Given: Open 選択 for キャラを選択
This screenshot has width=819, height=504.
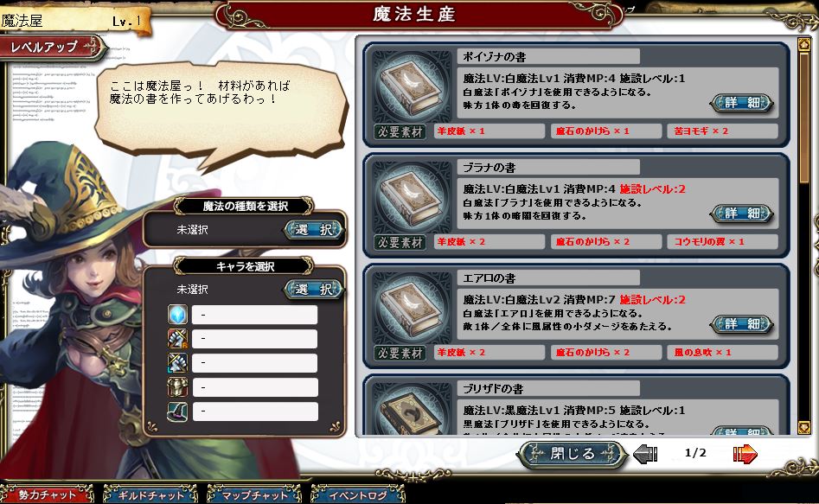Looking at the screenshot, I should coord(313,289).
